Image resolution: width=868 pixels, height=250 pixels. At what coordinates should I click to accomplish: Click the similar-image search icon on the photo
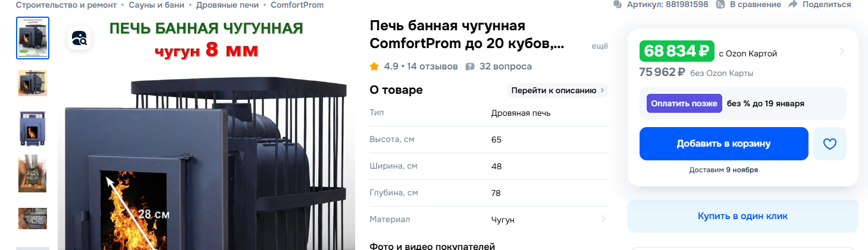tap(79, 39)
